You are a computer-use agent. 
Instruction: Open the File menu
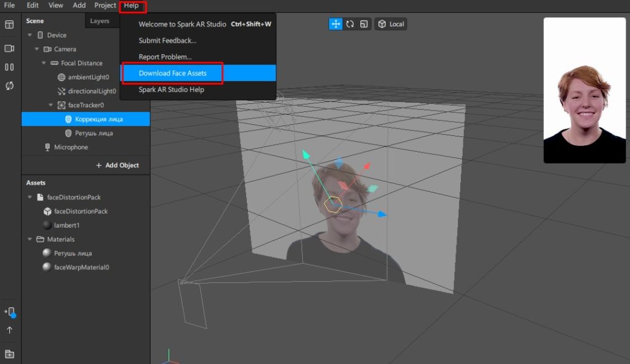pos(9,5)
